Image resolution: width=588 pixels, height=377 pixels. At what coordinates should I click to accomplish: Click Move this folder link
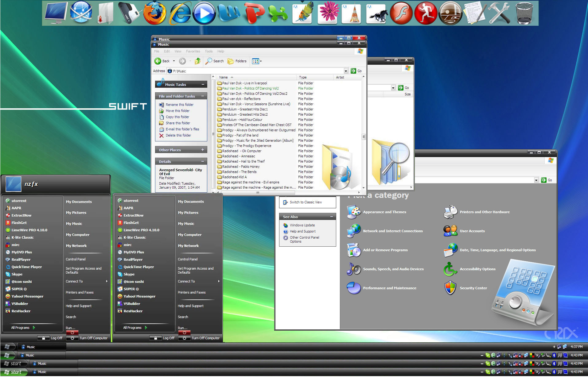coord(177,111)
